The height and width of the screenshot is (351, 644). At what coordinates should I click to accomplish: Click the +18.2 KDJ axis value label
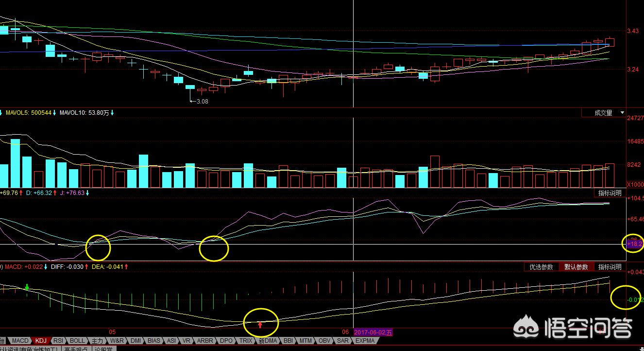click(633, 243)
